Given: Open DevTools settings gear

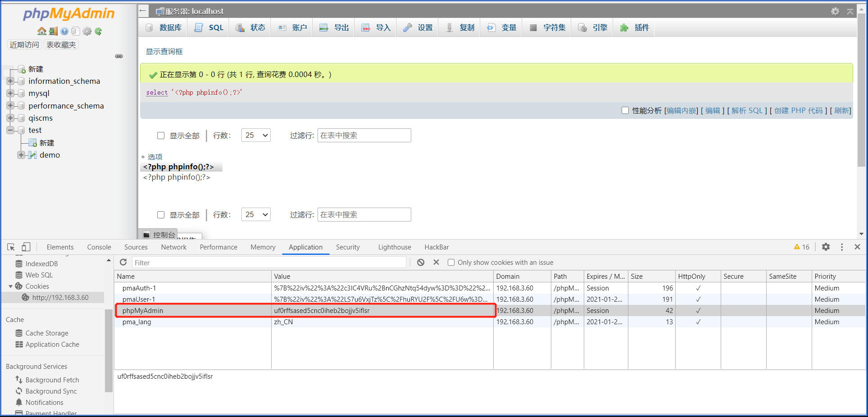Looking at the screenshot, I should [826, 247].
